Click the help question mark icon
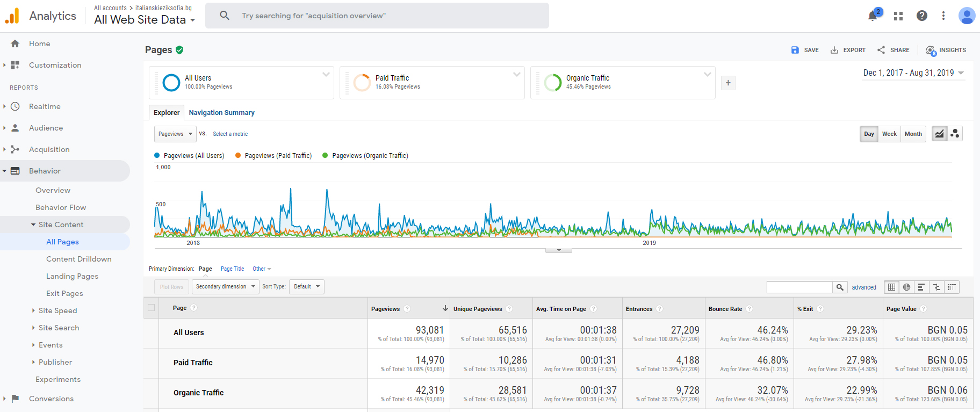 [922, 16]
